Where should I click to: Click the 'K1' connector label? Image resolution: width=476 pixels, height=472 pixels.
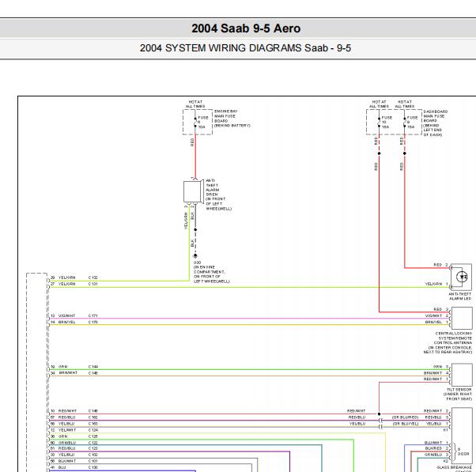[x=445, y=430]
